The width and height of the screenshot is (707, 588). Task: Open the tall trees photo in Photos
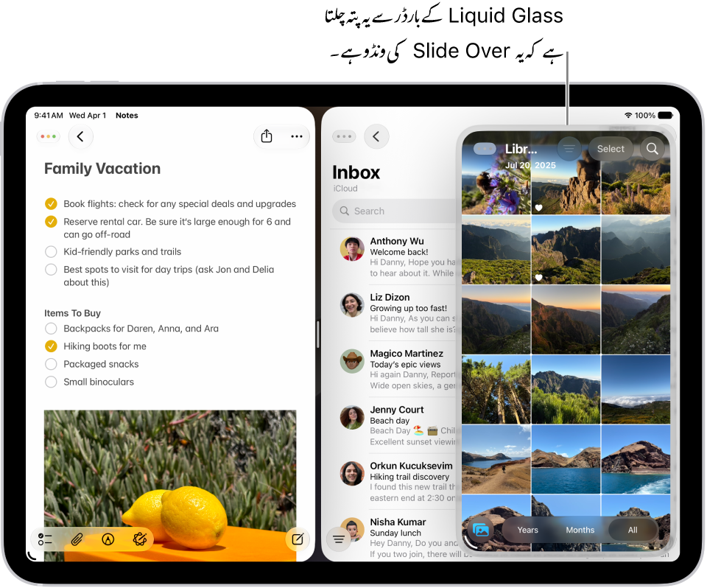pyautogui.click(x=496, y=390)
